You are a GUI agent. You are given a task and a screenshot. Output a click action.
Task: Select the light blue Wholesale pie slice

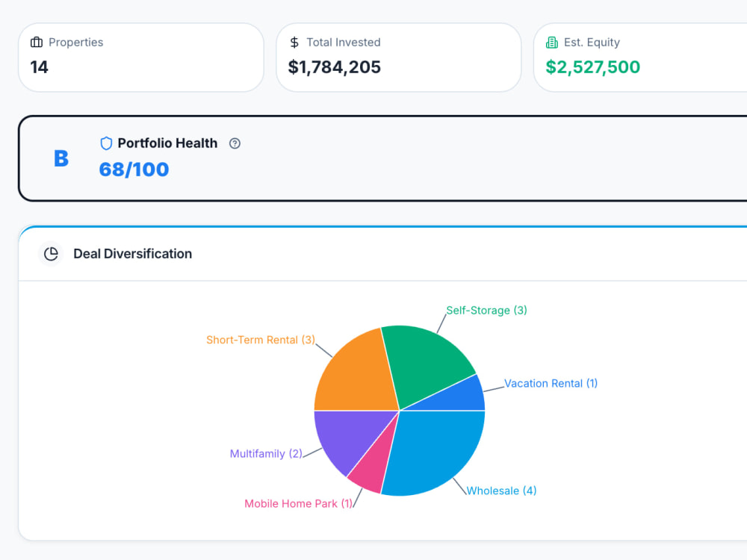click(x=436, y=450)
